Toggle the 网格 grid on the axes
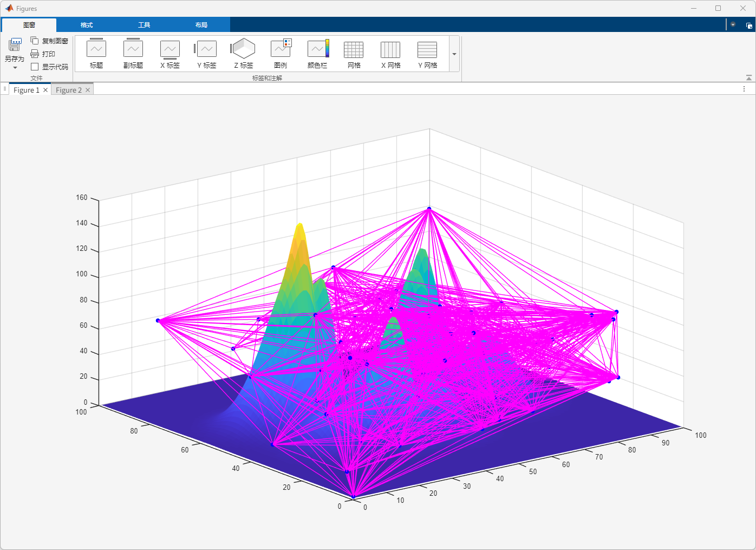The width and height of the screenshot is (756, 550). point(354,49)
